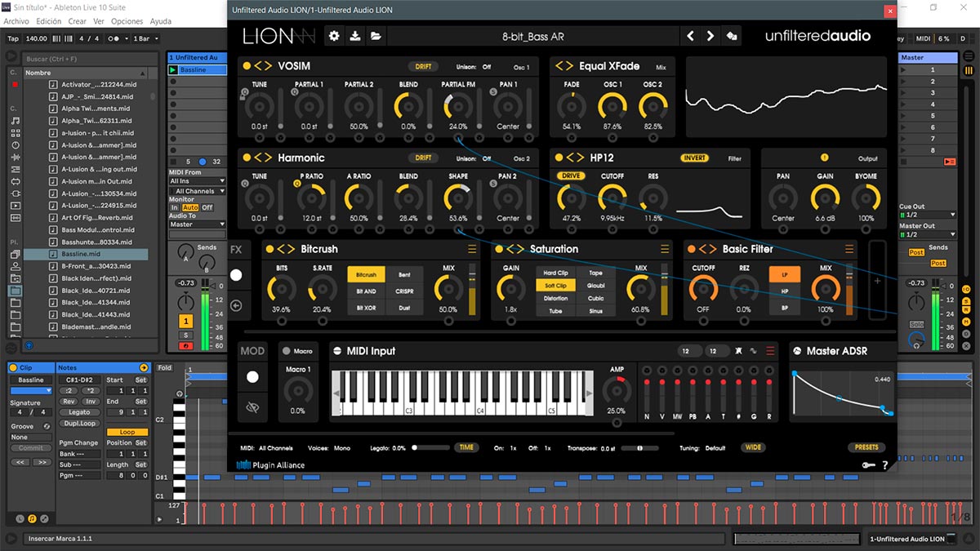Launch the Bassline clip in track 1
Viewport: 980px width, 551px height.
(174, 70)
